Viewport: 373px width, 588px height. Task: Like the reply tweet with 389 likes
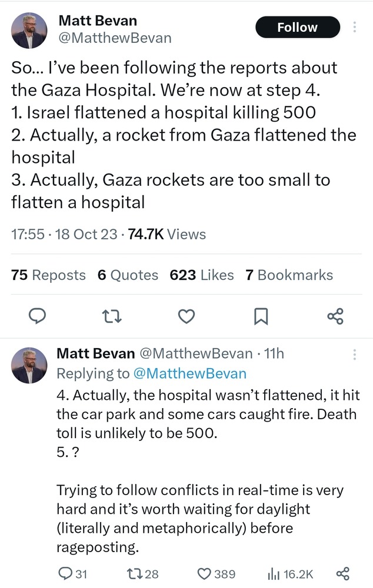click(216, 574)
